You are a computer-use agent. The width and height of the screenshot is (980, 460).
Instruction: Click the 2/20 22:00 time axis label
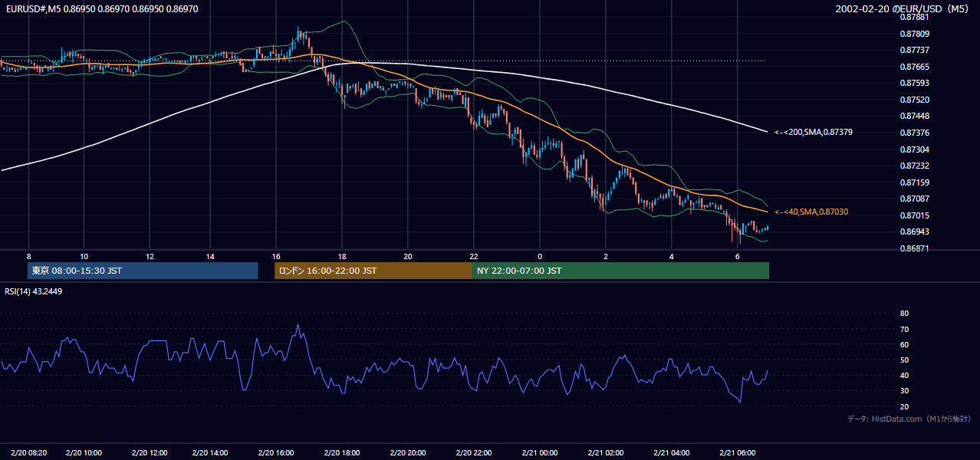(x=474, y=452)
